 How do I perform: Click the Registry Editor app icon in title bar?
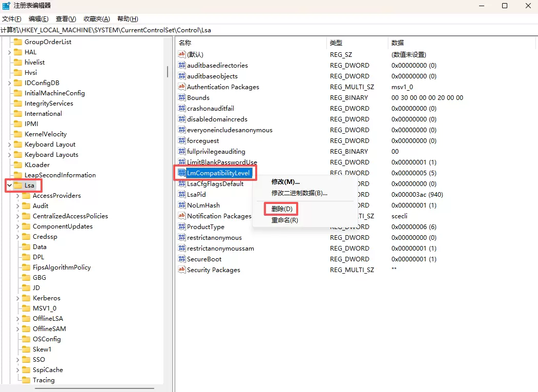click(x=6, y=6)
